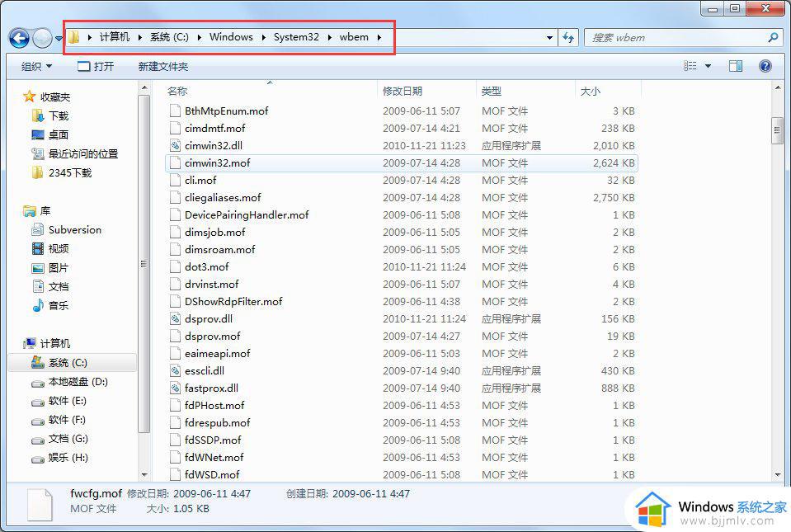Select 库 in the navigation pane

pyautogui.click(x=37, y=211)
